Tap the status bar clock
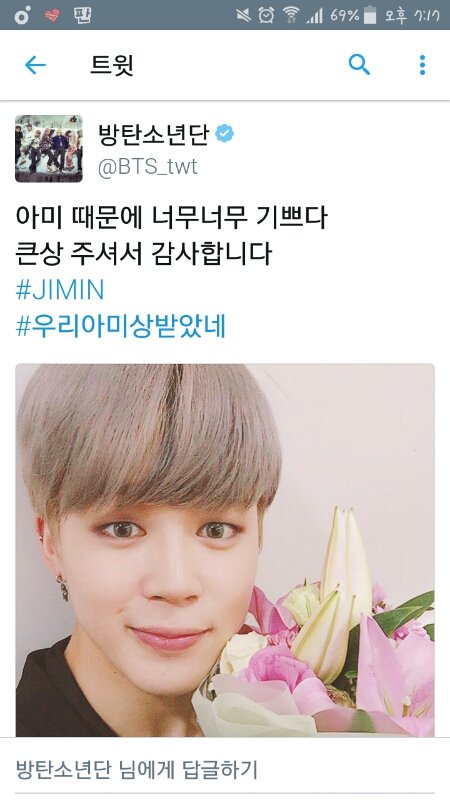The width and height of the screenshot is (450, 800). tap(412, 15)
